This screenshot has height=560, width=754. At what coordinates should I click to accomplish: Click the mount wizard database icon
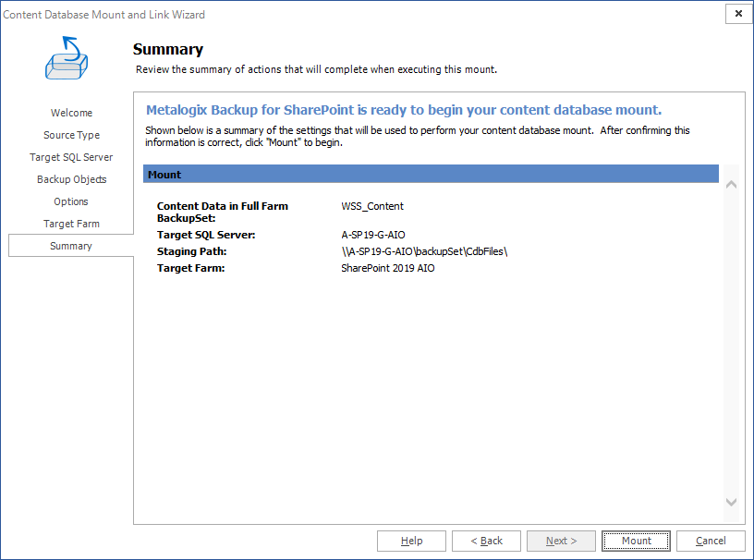tap(67, 58)
